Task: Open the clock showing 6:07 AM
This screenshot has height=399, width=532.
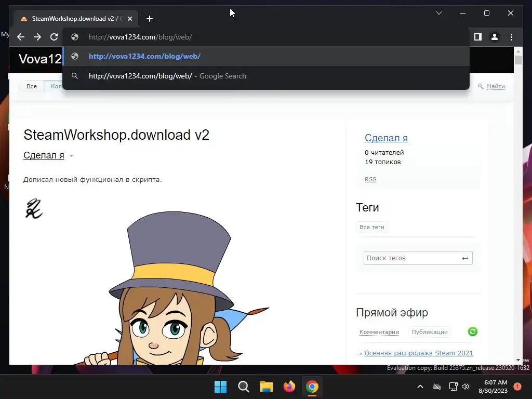Action: 493,387
